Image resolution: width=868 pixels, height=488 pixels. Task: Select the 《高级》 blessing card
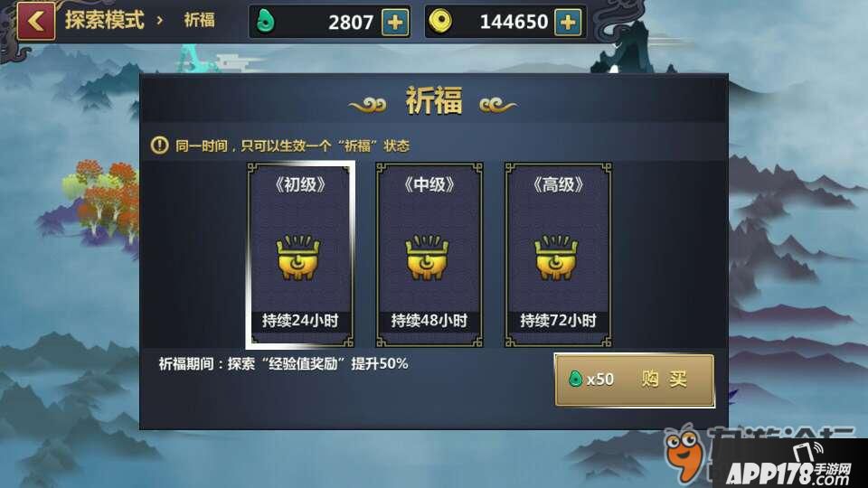pyautogui.click(x=558, y=255)
